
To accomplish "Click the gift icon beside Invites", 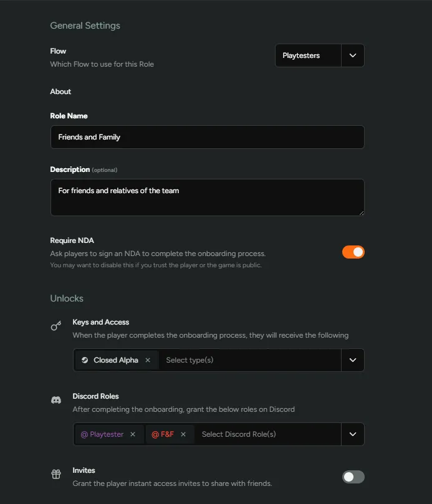I will click(55, 473).
